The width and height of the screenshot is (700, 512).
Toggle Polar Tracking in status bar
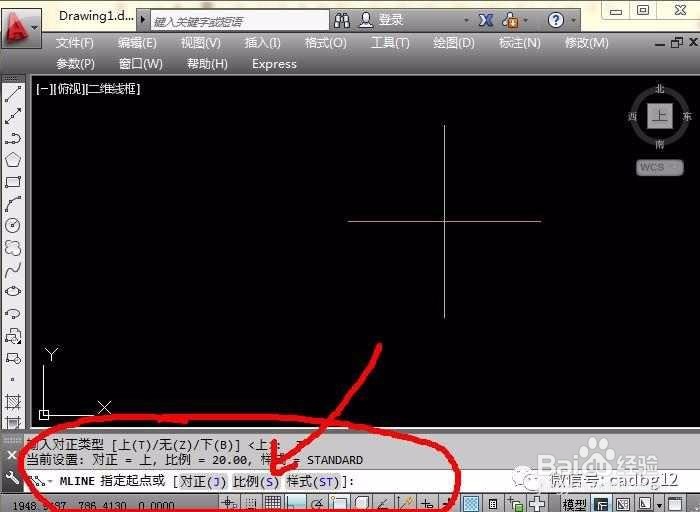tap(317, 504)
